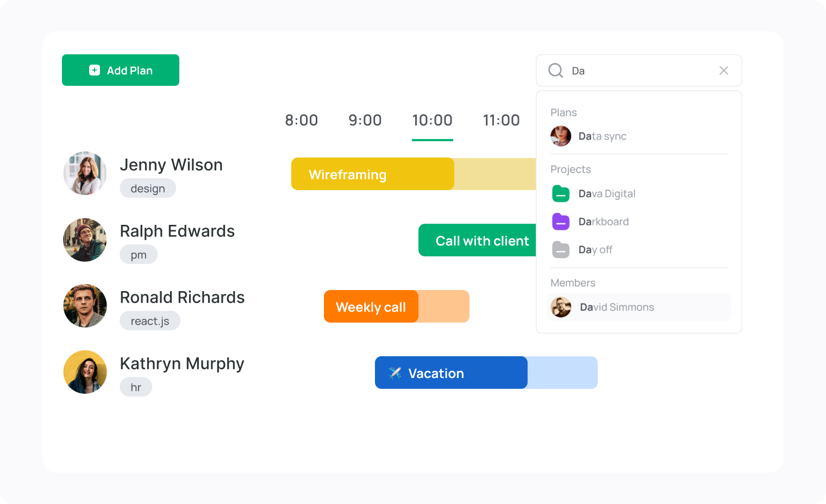Click the purple Darkboard project folder icon
826x504 pixels.
pos(561,222)
